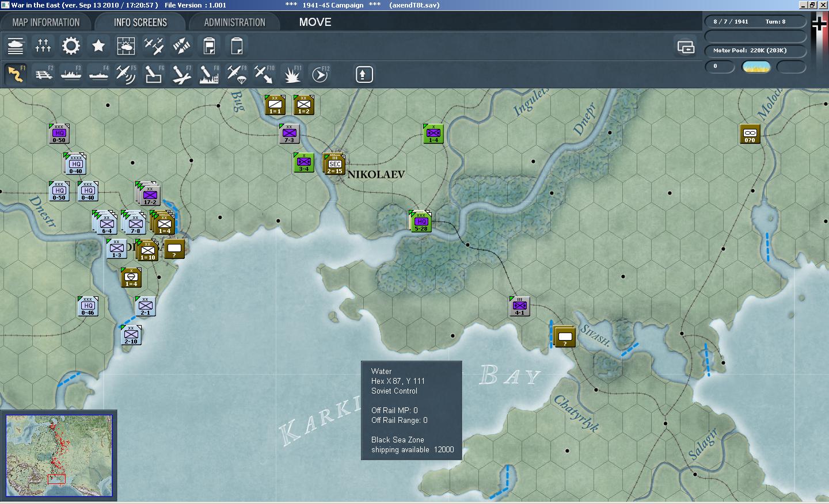Select the 2-10 infantry counter

click(131, 335)
